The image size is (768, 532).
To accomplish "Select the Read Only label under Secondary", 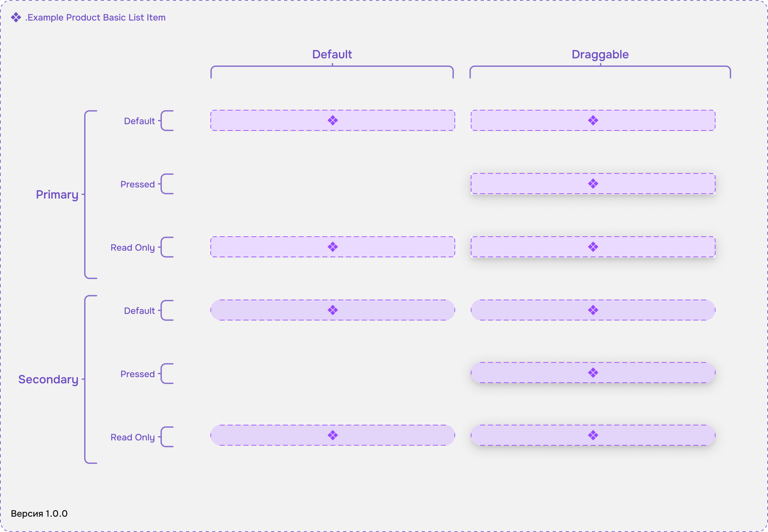I will coord(132,437).
